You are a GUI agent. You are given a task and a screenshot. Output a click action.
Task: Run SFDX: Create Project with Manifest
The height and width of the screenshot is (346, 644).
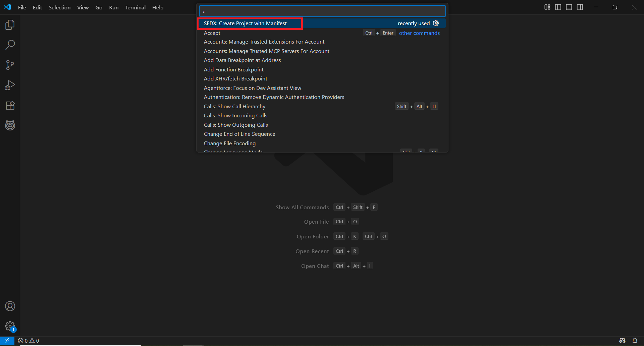pyautogui.click(x=322, y=23)
